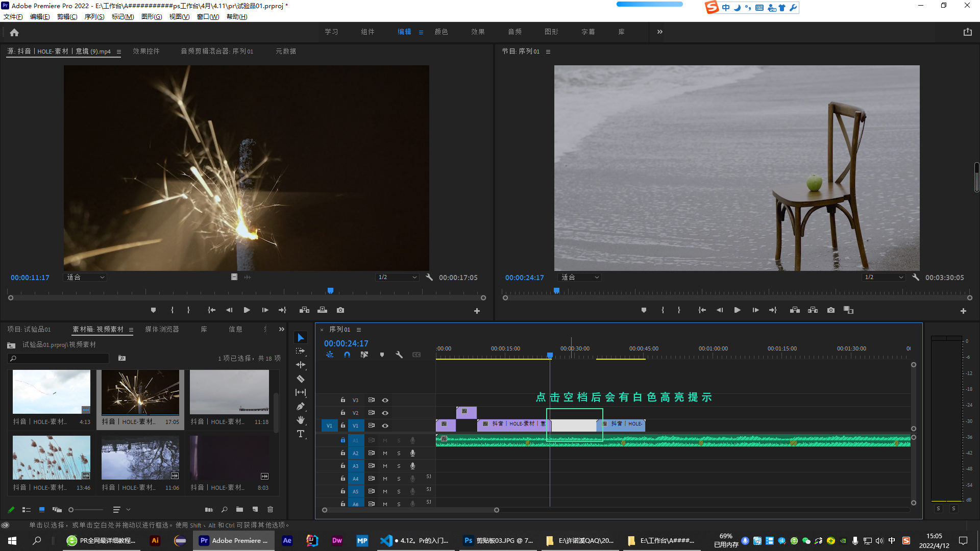Open Source monitor settings wrench
The width and height of the screenshot is (980, 551).
[429, 277]
